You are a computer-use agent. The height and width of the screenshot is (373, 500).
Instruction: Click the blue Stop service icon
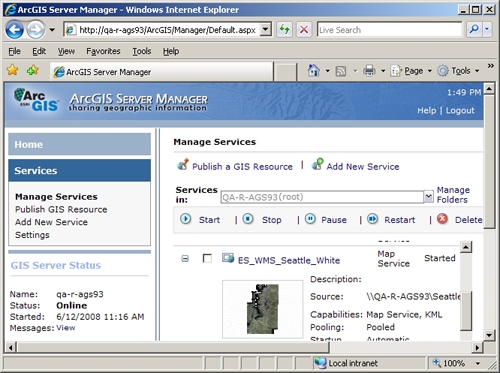248,219
